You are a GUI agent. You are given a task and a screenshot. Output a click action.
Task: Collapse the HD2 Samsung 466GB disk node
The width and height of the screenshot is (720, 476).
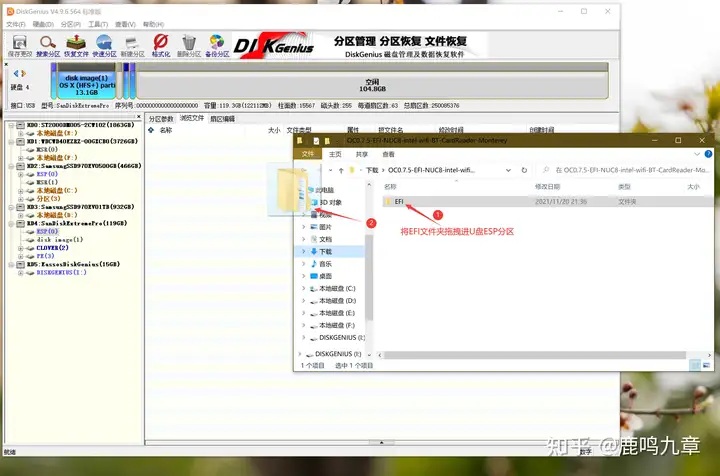point(11,166)
